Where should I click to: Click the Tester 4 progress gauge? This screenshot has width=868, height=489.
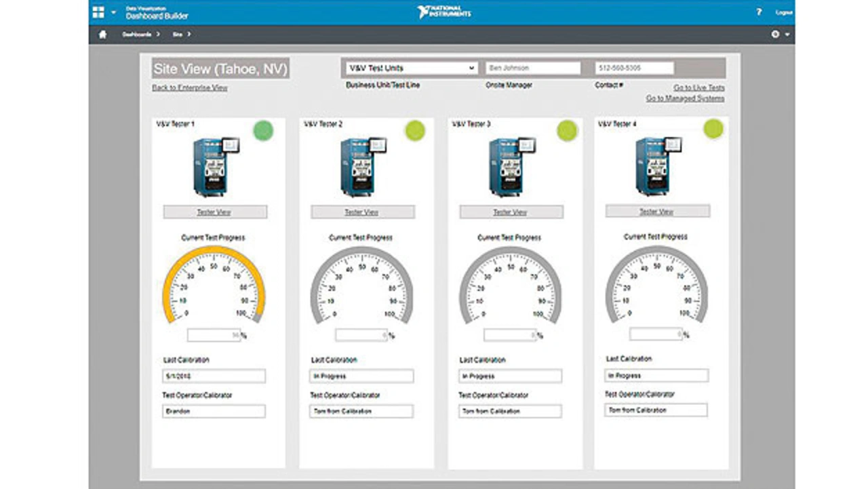(x=656, y=283)
